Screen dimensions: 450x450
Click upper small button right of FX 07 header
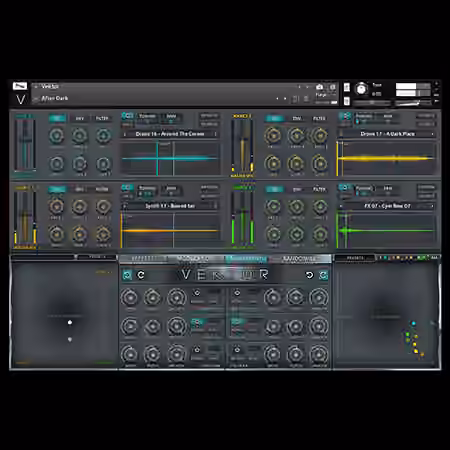[426, 187]
